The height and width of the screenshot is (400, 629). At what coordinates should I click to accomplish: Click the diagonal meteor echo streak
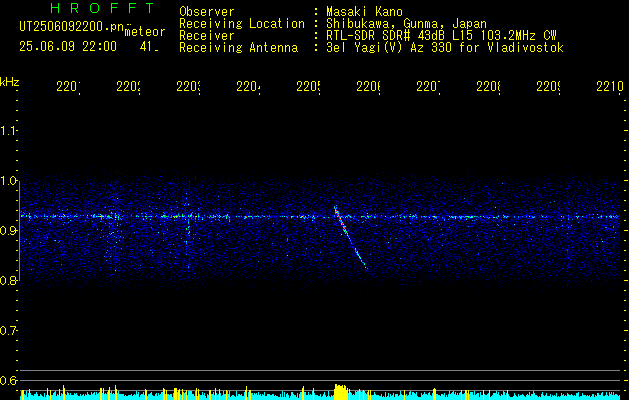pos(350,238)
